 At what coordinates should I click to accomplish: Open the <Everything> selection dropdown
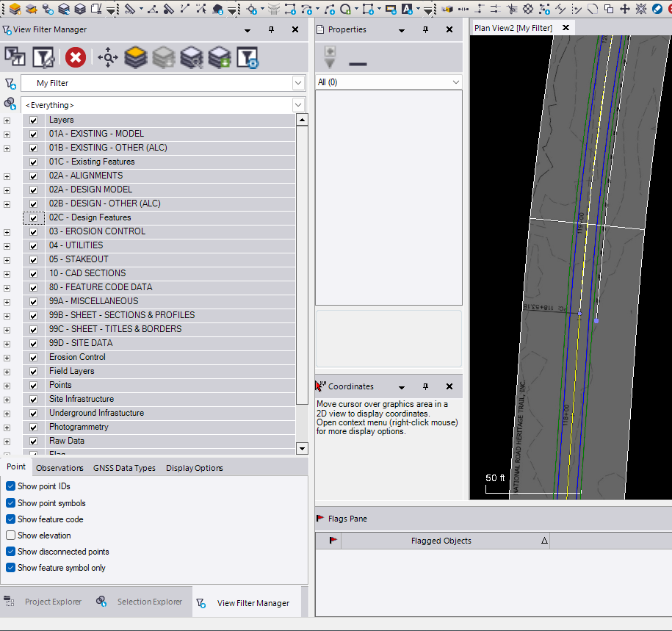coord(298,105)
